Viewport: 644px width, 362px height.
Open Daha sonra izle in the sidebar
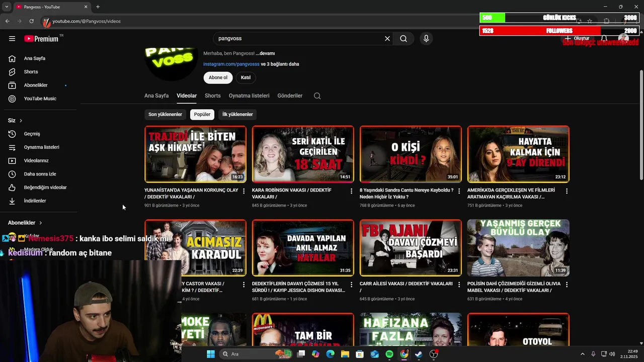coord(39,174)
